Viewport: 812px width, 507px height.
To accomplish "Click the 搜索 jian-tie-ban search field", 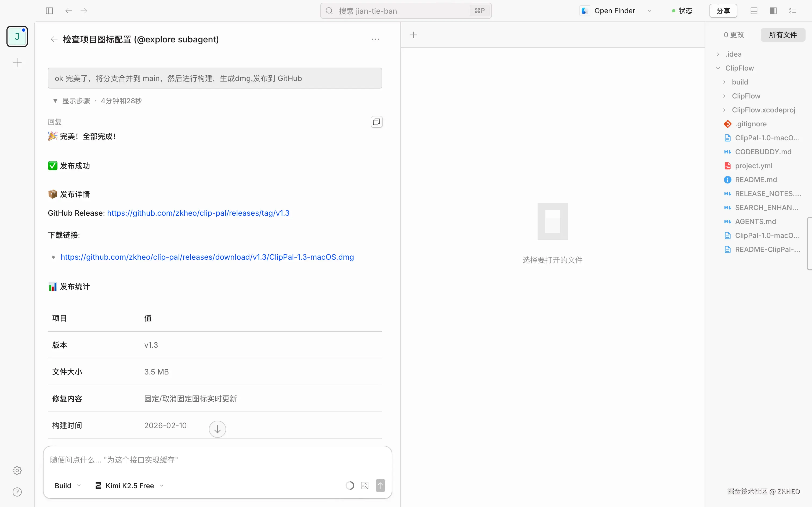I will coord(403,11).
